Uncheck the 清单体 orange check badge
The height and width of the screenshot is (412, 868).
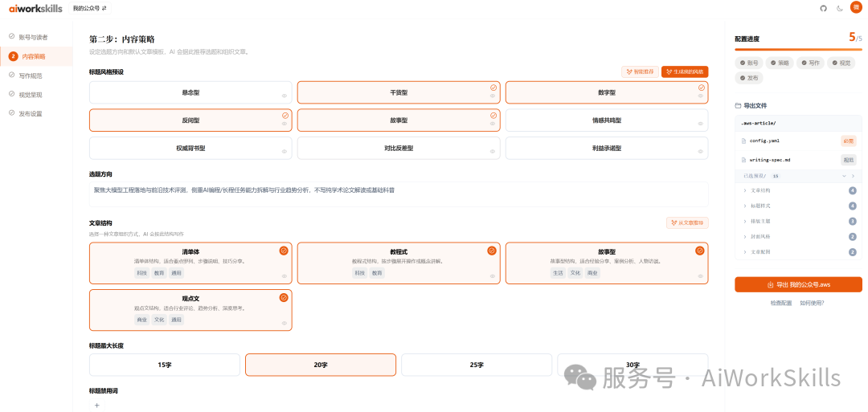click(284, 251)
